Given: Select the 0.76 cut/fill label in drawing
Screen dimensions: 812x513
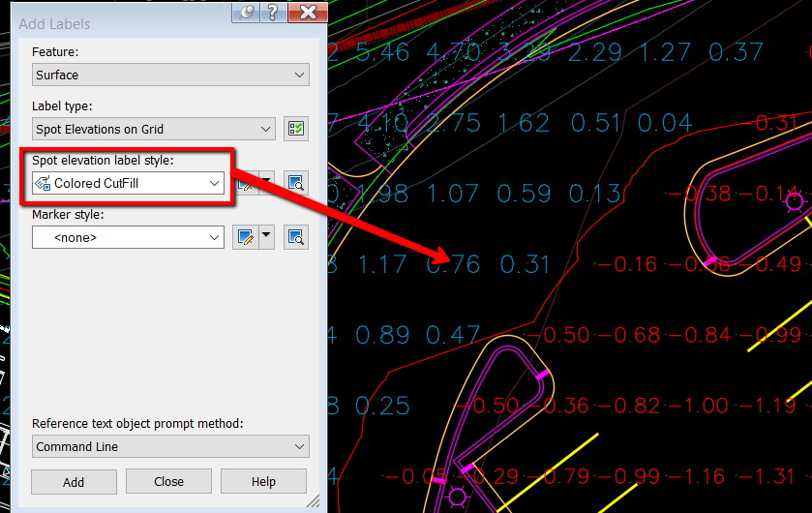Looking at the screenshot, I should tap(453, 264).
